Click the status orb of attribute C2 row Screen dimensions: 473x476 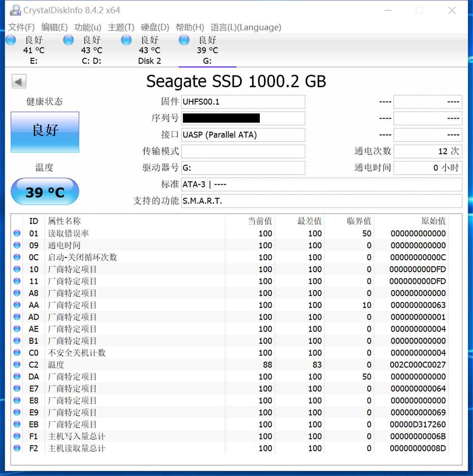coord(17,364)
